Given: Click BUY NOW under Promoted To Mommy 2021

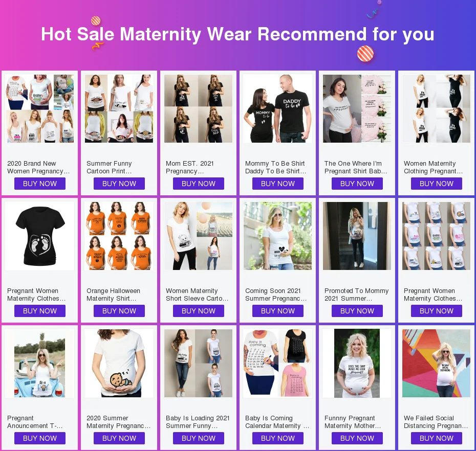Looking at the screenshot, I should click(x=357, y=311).
